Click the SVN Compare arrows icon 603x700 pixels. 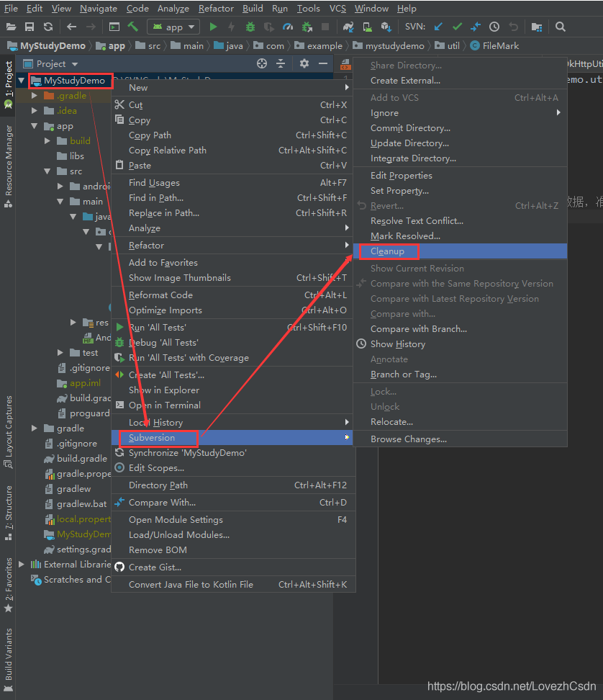click(476, 27)
